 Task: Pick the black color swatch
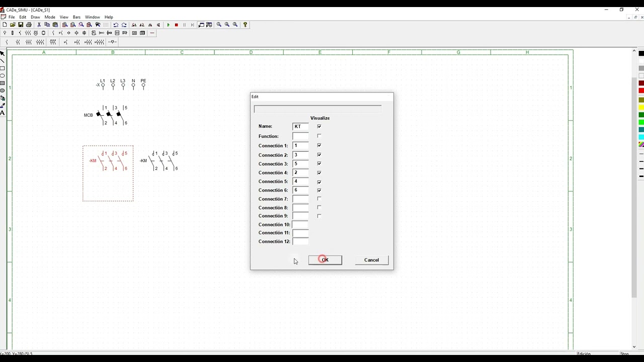641,54
